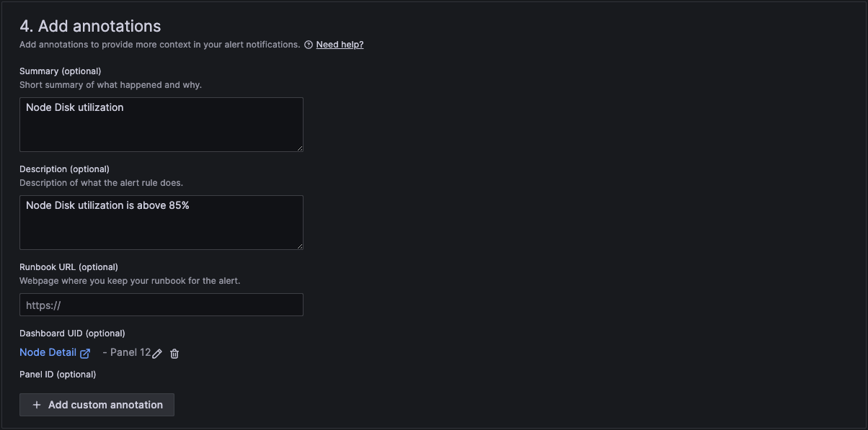The height and width of the screenshot is (430, 868).
Task: Click the Dashboard UID (optional) label
Action: [72, 333]
